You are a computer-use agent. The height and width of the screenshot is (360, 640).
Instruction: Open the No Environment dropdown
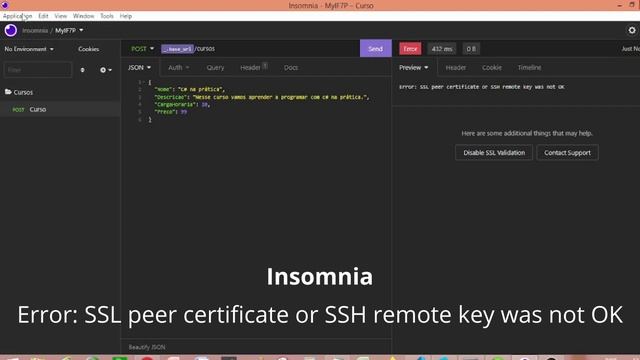coord(29,49)
